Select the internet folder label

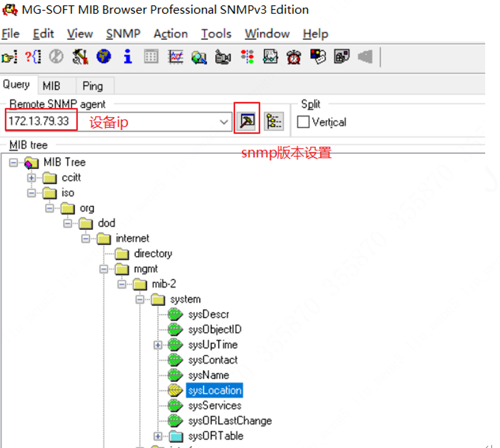tap(132, 239)
